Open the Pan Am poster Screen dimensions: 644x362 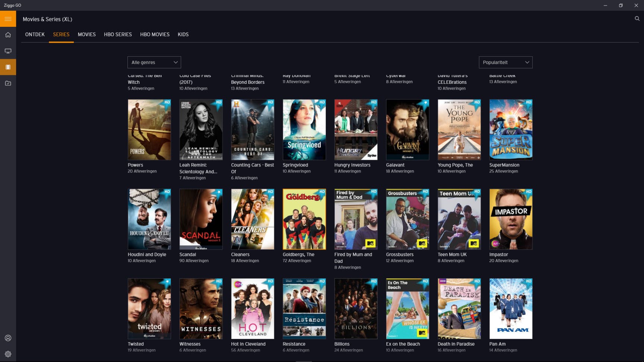pyautogui.click(x=511, y=309)
